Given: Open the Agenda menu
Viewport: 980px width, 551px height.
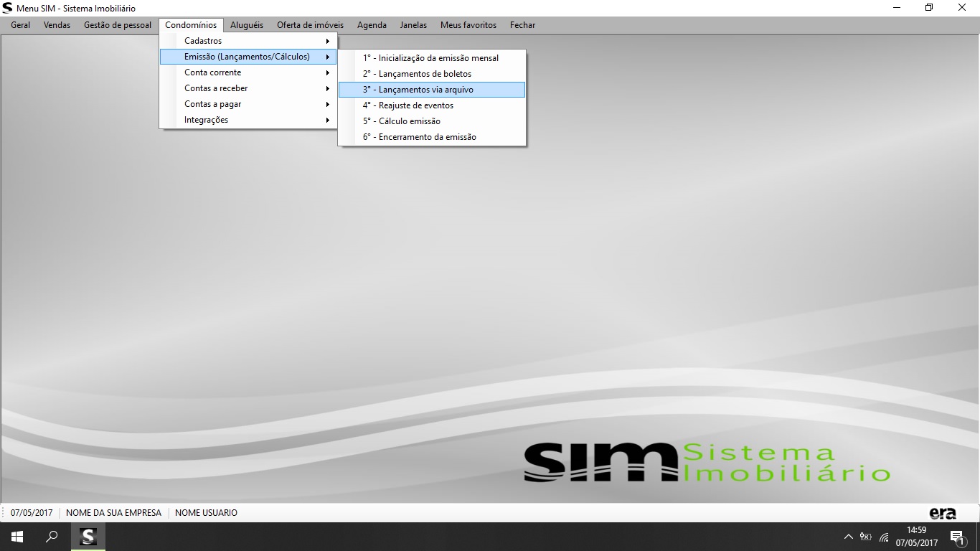Looking at the screenshot, I should 372,25.
